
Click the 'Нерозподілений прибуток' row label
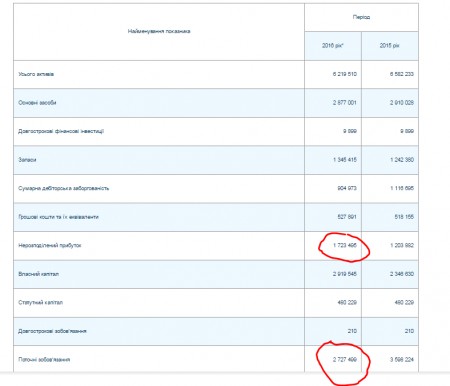(x=50, y=245)
